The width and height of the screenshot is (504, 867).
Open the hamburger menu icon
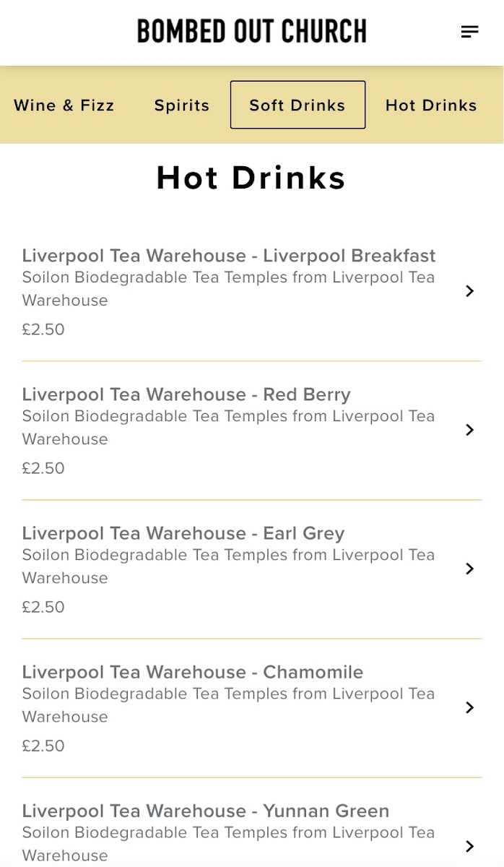(x=469, y=32)
